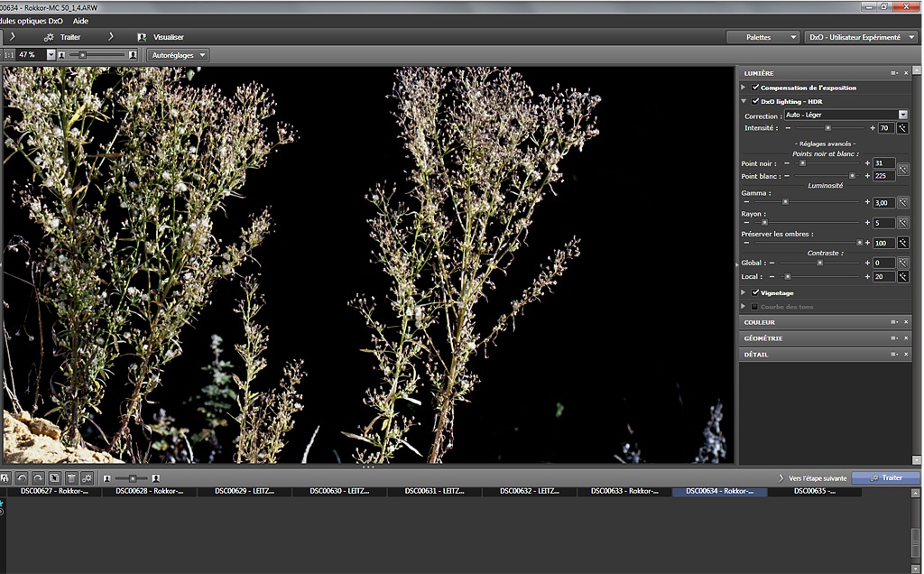Screen dimensions: 924x574
Task: Close the GÉOMÉTRIE palette with its x
Action: point(906,338)
